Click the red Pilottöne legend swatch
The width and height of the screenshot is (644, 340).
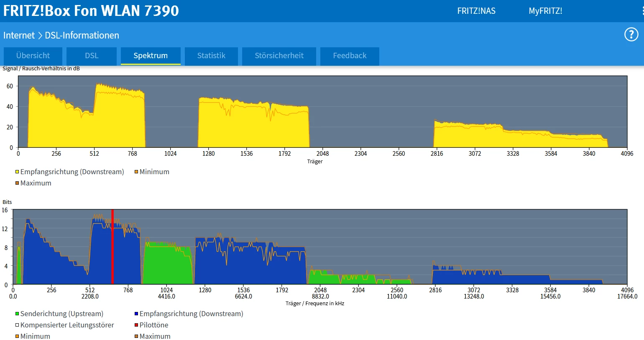(136, 325)
